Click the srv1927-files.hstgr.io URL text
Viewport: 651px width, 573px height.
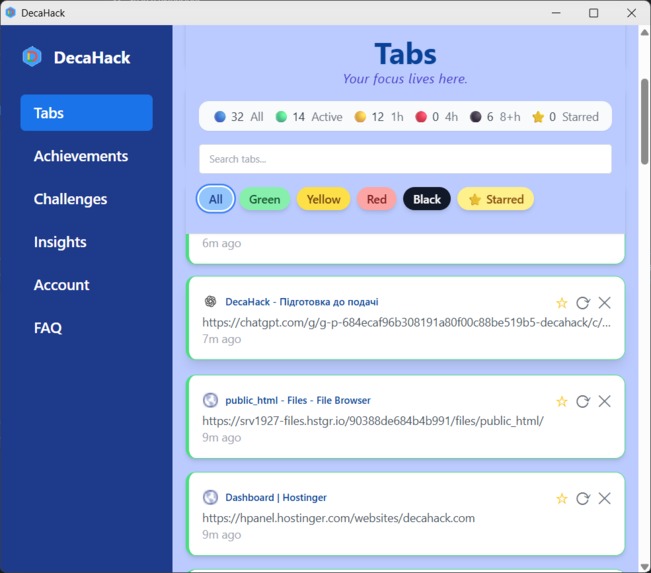(373, 421)
